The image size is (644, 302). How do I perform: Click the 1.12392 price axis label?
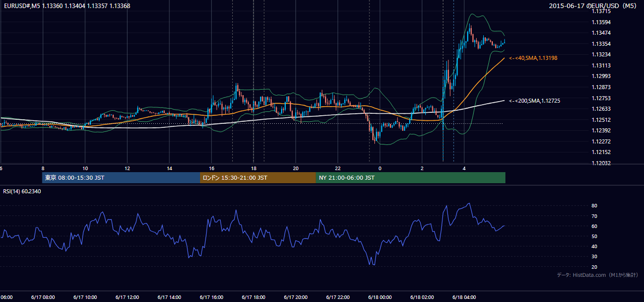coord(601,130)
